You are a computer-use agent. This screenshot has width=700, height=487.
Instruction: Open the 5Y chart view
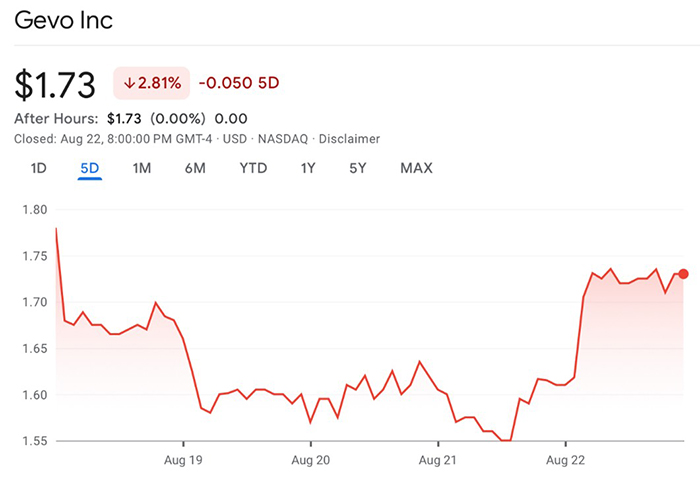click(358, 168)
